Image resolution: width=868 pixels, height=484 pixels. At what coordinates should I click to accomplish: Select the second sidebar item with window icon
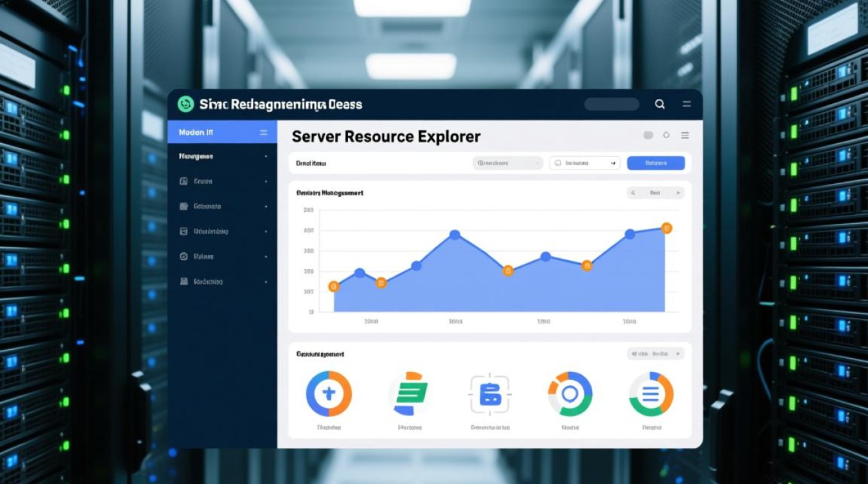tap(222, 207)
